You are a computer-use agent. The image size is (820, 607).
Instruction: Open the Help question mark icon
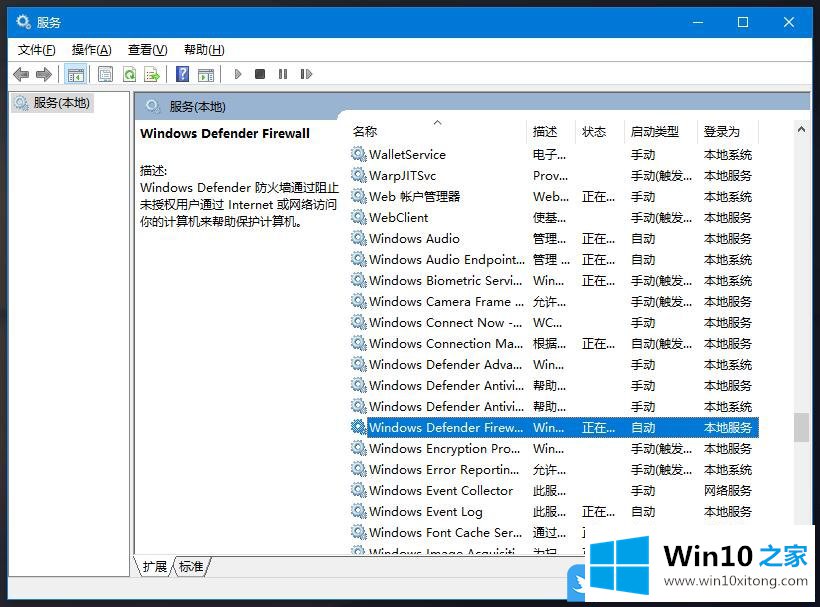pos(183,74)
